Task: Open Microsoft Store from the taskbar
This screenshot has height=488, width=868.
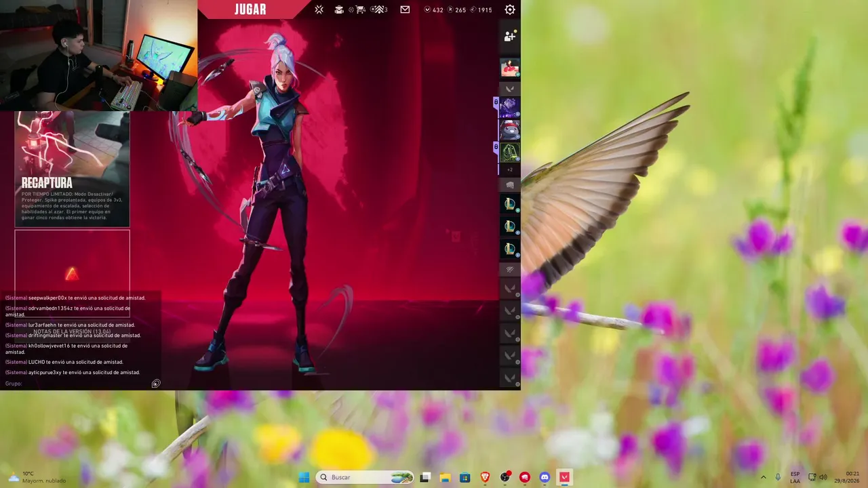Action: coord(465,477)
